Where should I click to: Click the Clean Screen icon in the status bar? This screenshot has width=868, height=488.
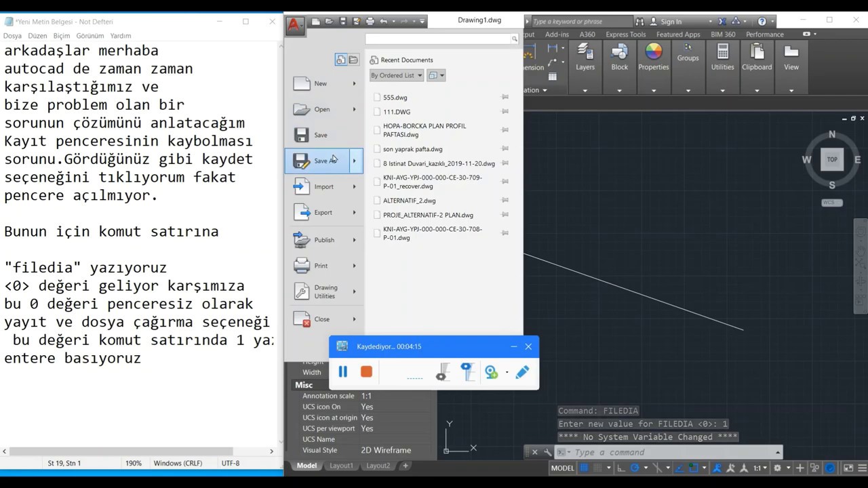pyautogui.click(x=848, y=468)
